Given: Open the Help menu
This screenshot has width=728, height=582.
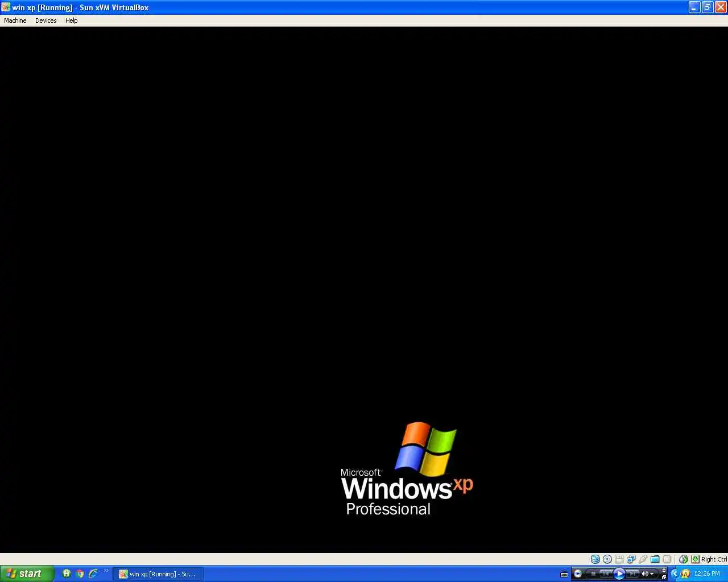Looking at the screenshot, I should pos(71,20).
